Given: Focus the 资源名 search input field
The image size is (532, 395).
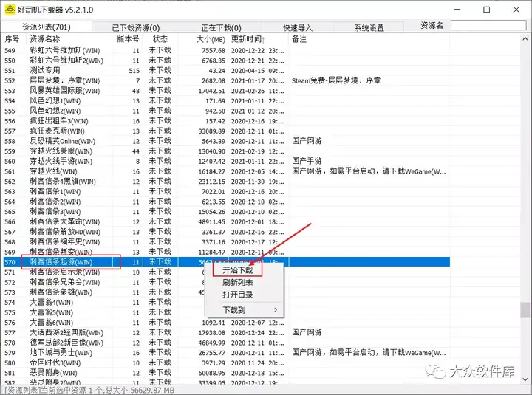Looking at the screenshot, I should (488, 25).
